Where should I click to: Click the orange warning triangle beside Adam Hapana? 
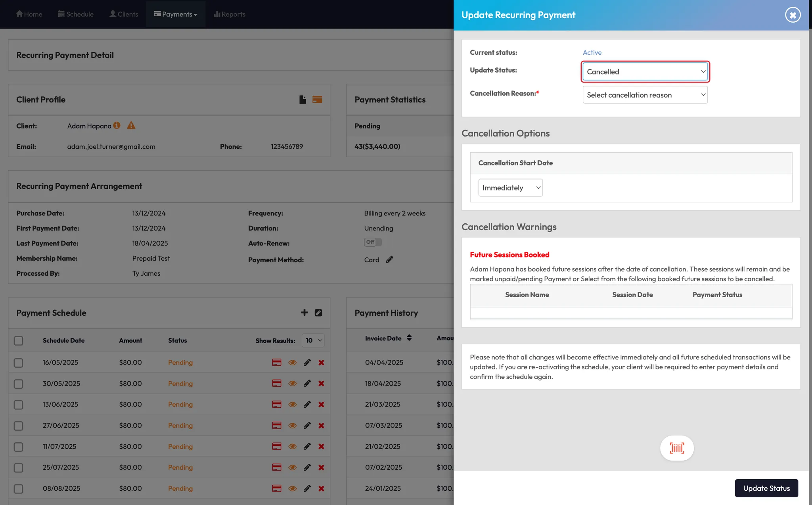[x=131, y=126]
